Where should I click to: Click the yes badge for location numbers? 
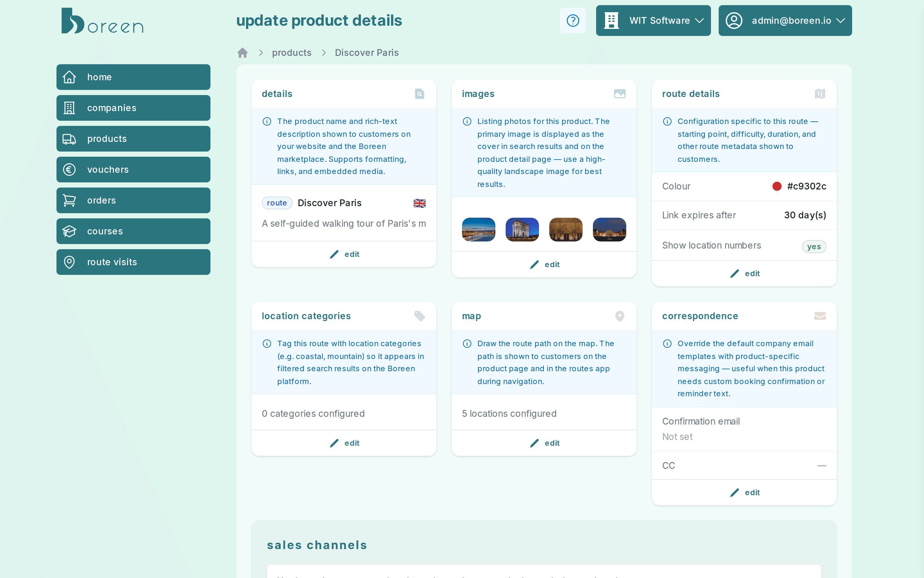(x=814, y=247)
